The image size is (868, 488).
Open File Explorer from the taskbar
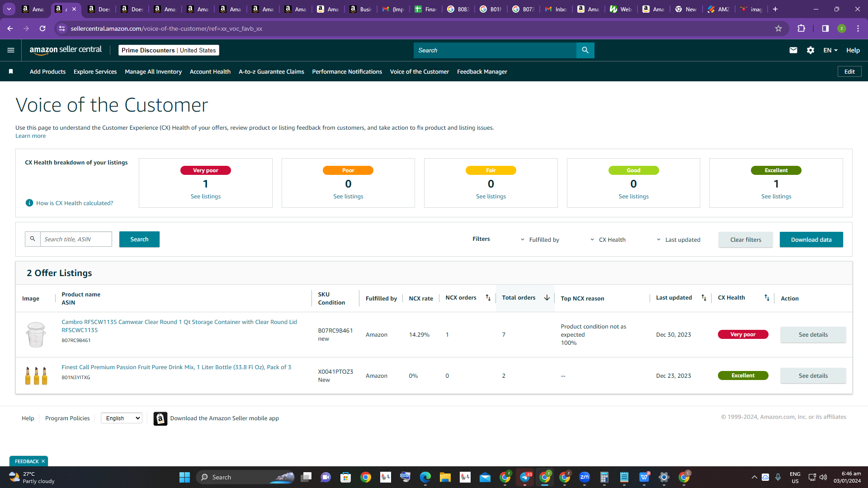(445, 477)
